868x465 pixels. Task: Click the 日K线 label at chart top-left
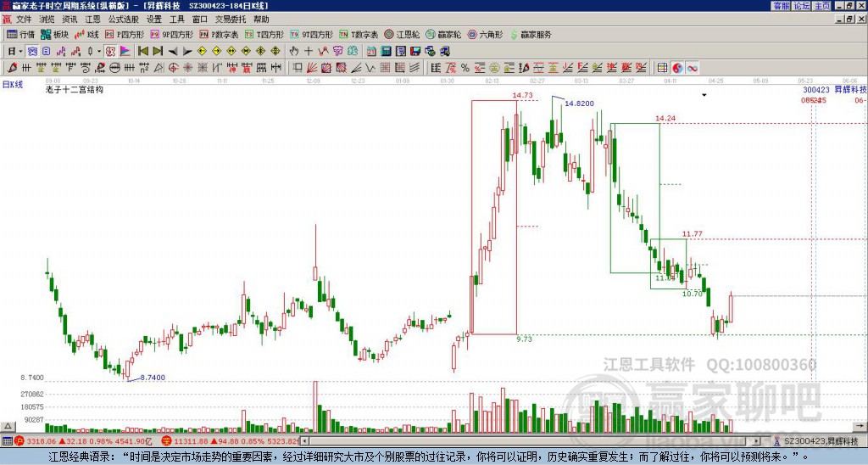[13, 85]
